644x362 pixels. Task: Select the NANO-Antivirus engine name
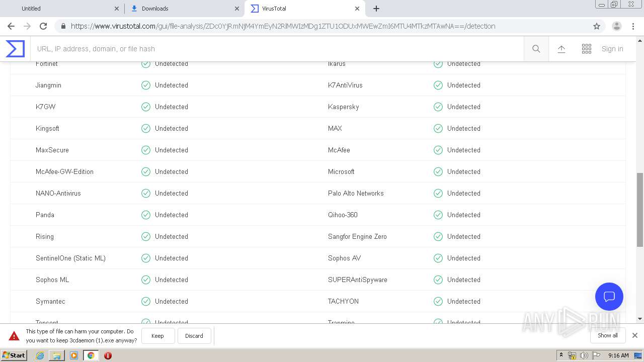pyautogui.click(x=58, y=193)
